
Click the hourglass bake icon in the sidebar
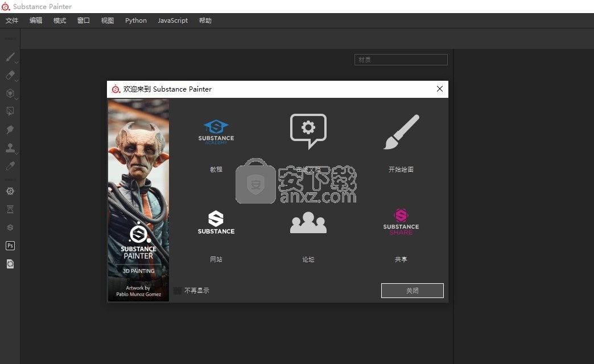pyautogui.click(x=10, y=209)
